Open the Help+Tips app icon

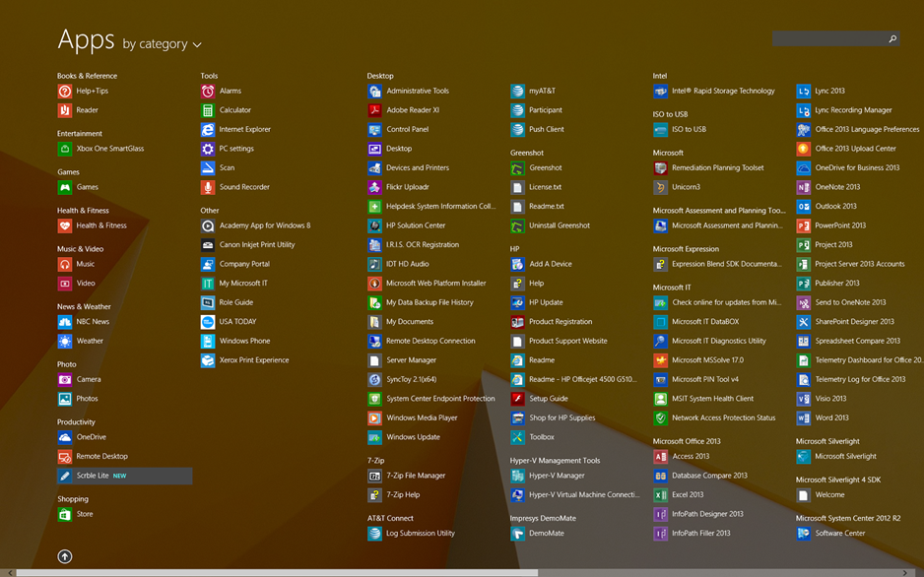(65, 92)
